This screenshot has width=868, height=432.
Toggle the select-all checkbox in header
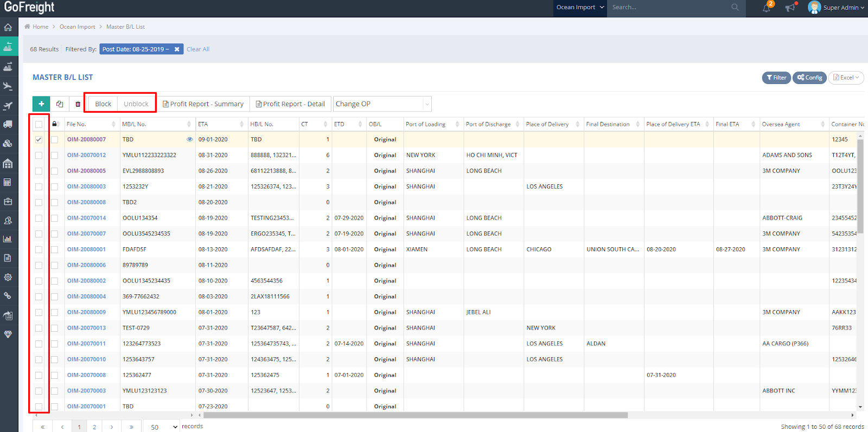pos(39,124)
